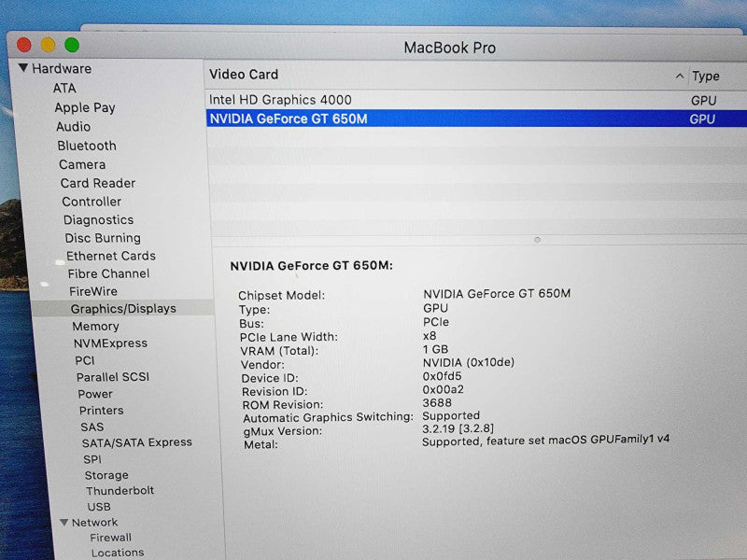Click the NVIDIA GeForce GT 650M detail heading
The image size is (747, 560).
point(312,266)
